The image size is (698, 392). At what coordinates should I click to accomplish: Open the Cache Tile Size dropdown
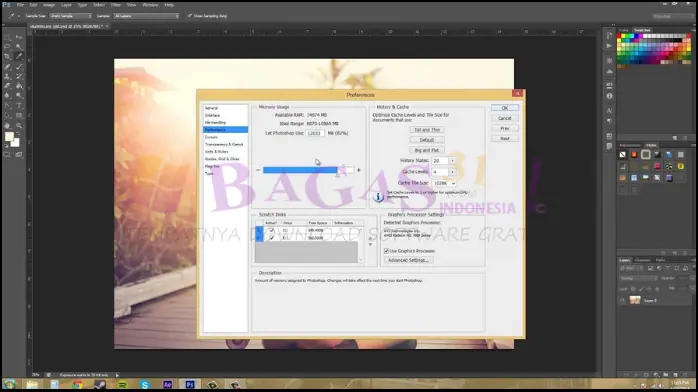pyautogui.click(x=444, y=183)
